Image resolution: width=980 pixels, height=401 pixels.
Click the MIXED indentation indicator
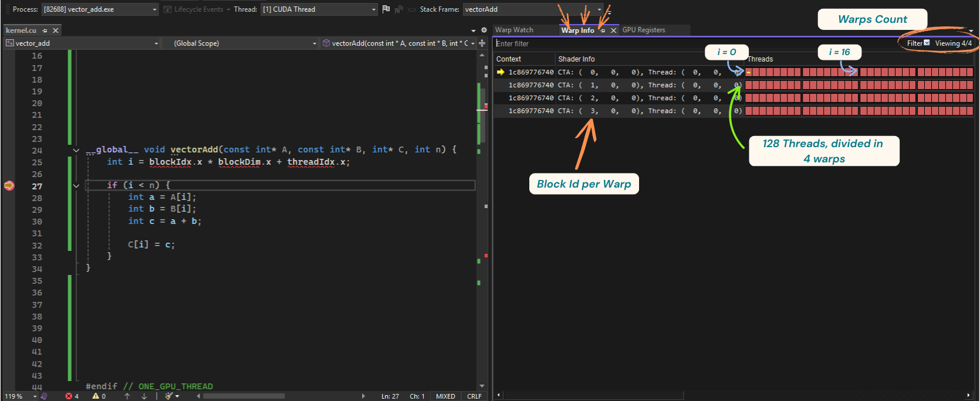(x=445, y=396)
